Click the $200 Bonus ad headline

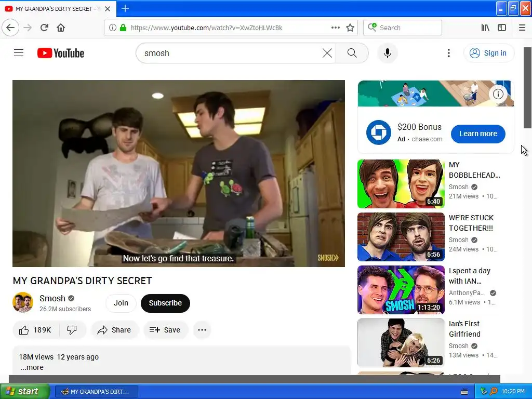419,127
